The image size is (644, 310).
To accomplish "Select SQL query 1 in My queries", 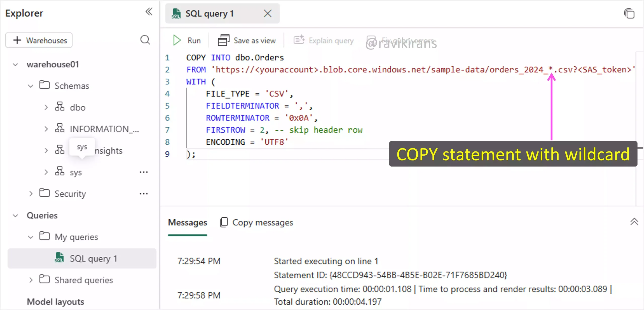I will [x=82, y=259].
